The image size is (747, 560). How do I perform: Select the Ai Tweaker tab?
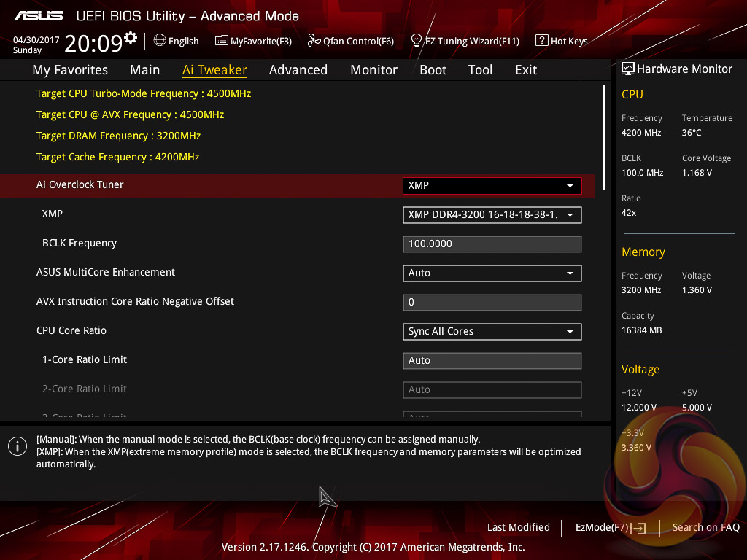pyautogui.click(x=214, y=70)
